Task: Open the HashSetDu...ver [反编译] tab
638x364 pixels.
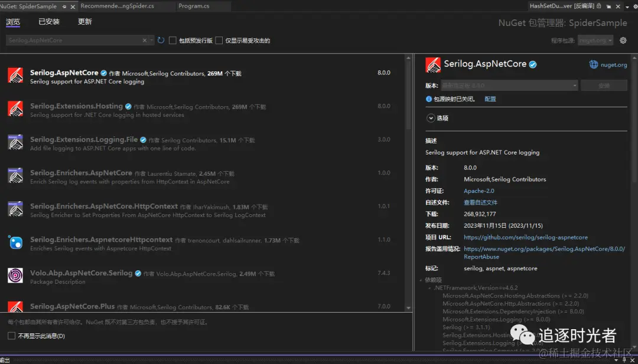Action: [x=562, y=6]
